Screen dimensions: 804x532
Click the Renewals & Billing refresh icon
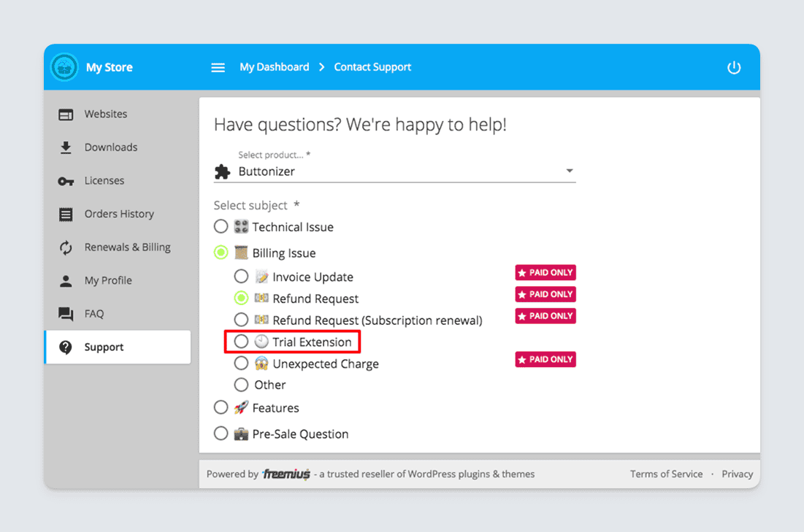pyautogui.click(x=66, y=247)
